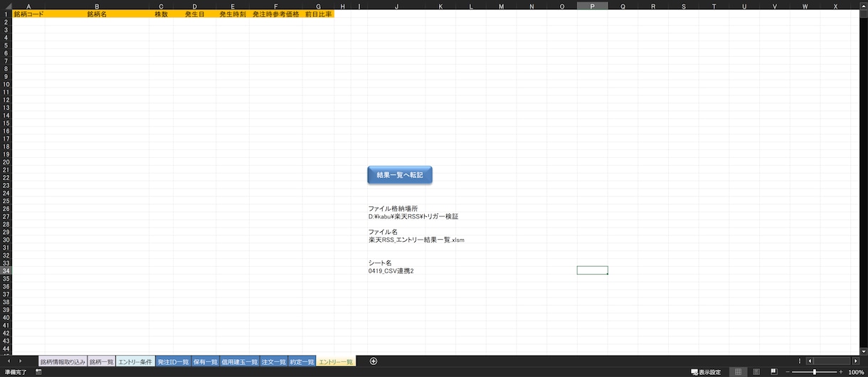Click the ファイル格納場所 label cell
Viewport: 868px width, 377px height.
(x=393, y=208)
